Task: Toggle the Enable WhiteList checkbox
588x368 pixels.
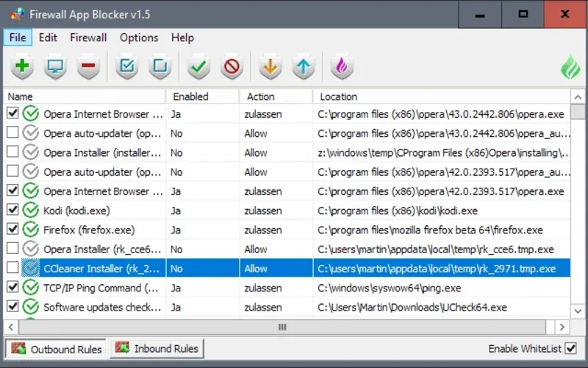Action: click(x=571, y=348)
